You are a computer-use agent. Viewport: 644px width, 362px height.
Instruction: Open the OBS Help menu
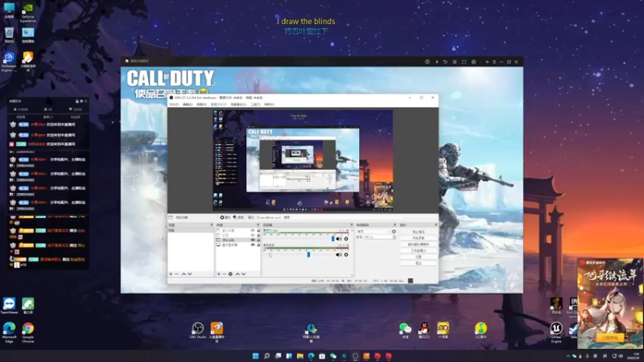point(269,105)
